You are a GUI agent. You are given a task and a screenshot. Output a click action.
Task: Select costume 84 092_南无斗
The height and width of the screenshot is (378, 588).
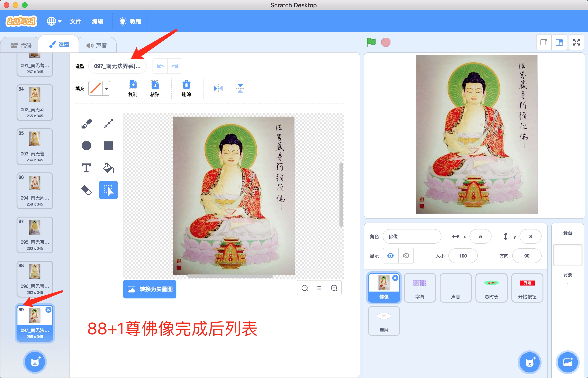coord(35,103)
